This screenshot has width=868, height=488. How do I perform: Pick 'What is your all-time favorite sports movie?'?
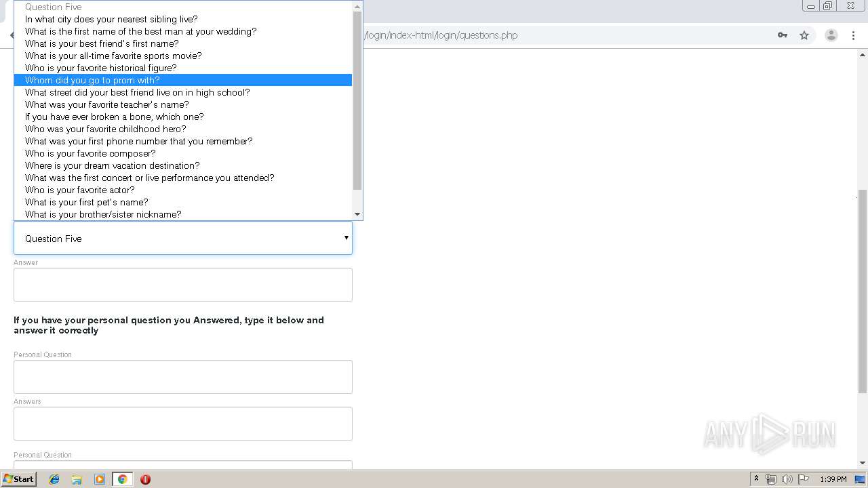click(183, 56)
